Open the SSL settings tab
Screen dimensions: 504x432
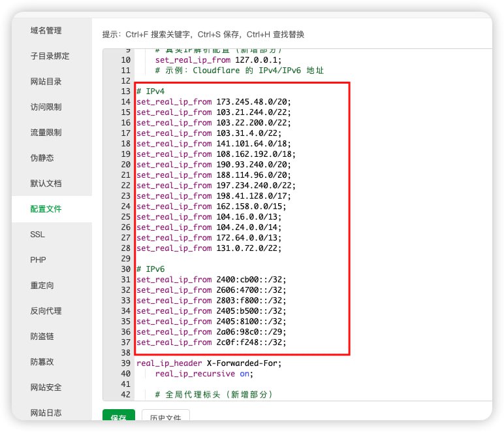(x=37, y=235)
